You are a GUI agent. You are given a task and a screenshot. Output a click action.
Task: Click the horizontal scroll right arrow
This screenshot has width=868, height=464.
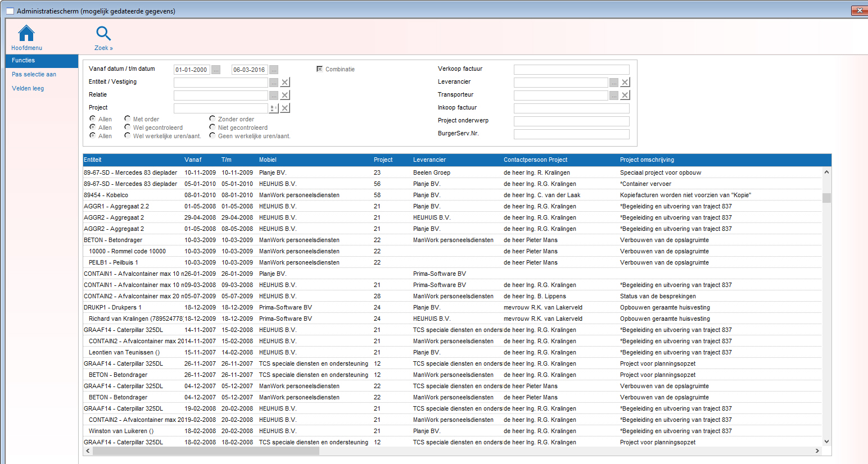(817, 451)
